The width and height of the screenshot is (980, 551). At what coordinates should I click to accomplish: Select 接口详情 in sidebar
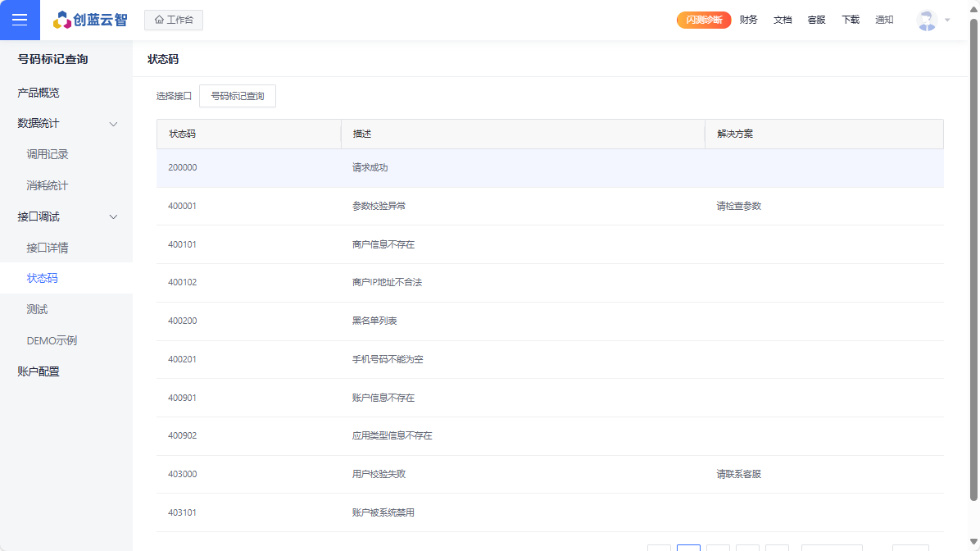tap(48, 248)
